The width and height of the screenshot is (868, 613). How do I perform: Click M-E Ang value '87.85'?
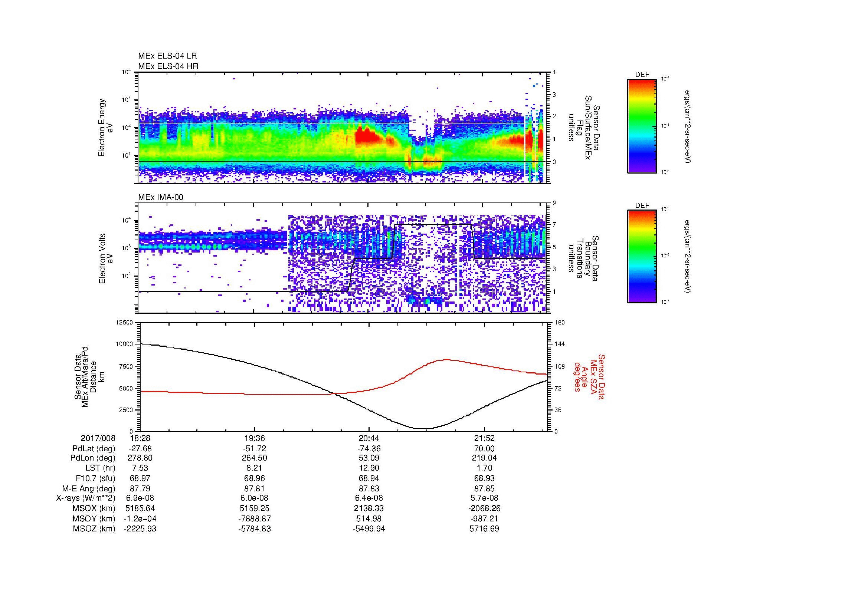pos(484,489)
